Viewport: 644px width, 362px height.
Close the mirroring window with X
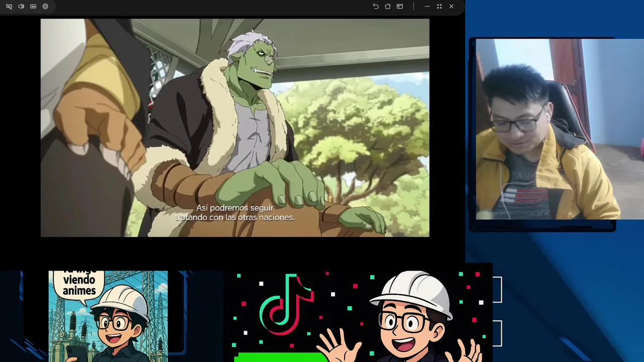(x=451, y=7)
